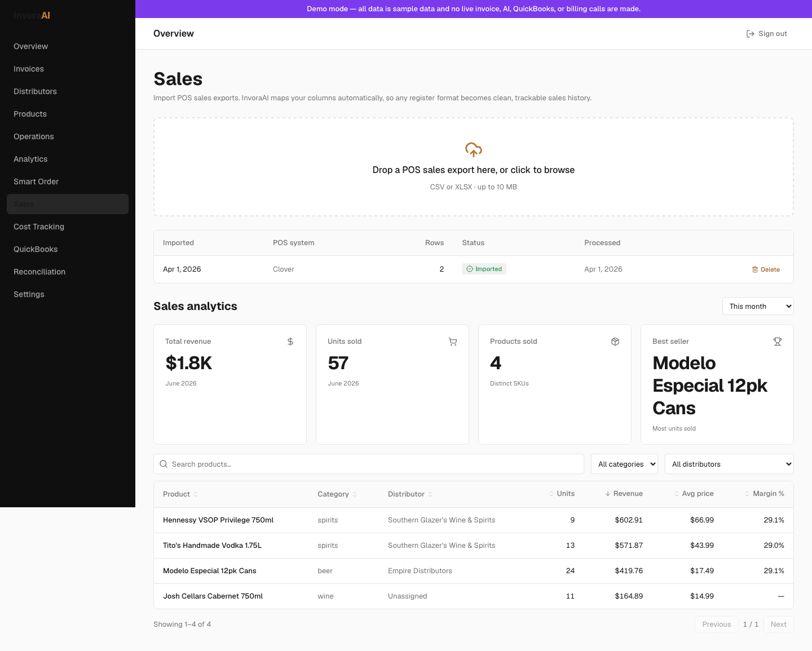Click the Product column header
The image size is (812, 651).
click(180, 494)
